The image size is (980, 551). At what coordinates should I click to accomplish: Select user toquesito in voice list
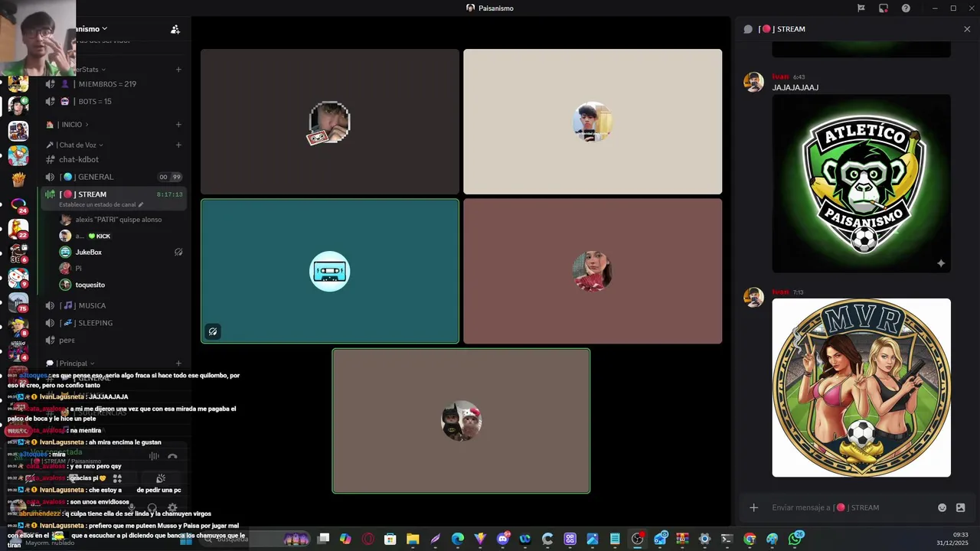121,285
